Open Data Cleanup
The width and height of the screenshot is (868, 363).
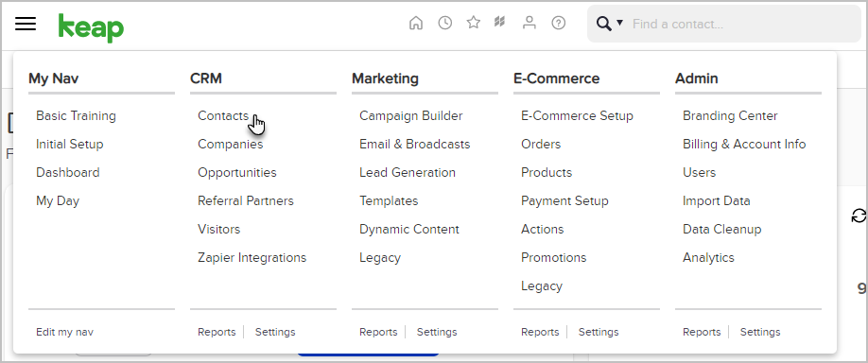[x=721, y=229]
